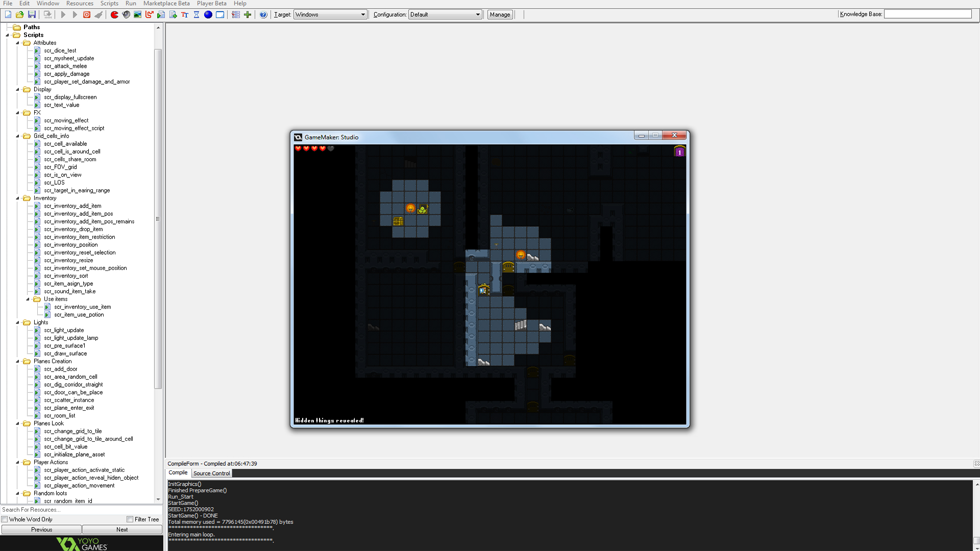Collapse the Planes Creation folder
The height and width of the screenshot is (551, 980).
(17, 361)
